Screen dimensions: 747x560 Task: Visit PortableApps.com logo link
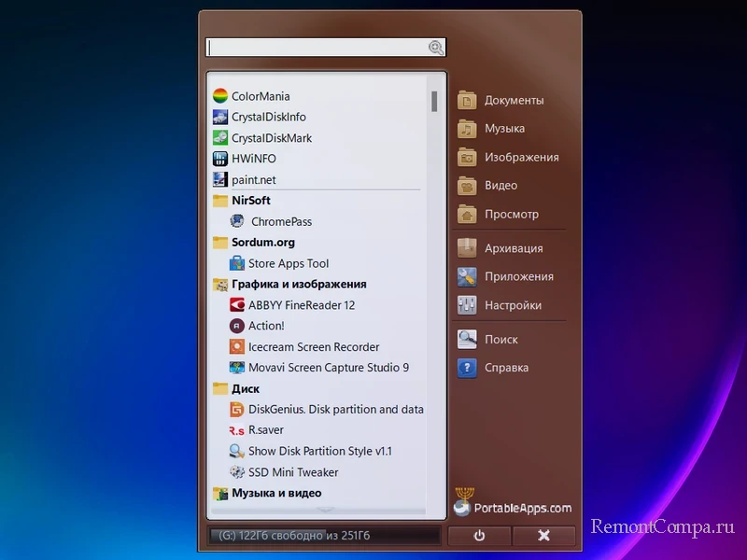click(x=513, y=504)
